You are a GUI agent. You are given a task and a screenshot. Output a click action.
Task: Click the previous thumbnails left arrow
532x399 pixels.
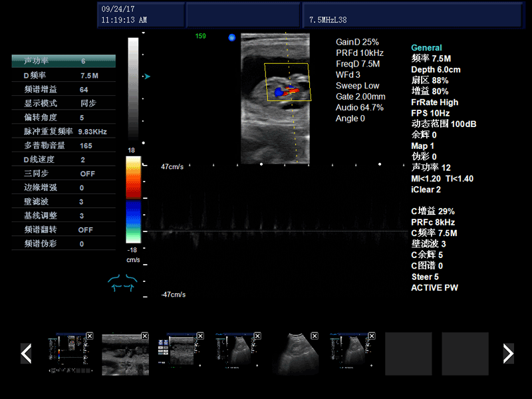coord(27,353)
